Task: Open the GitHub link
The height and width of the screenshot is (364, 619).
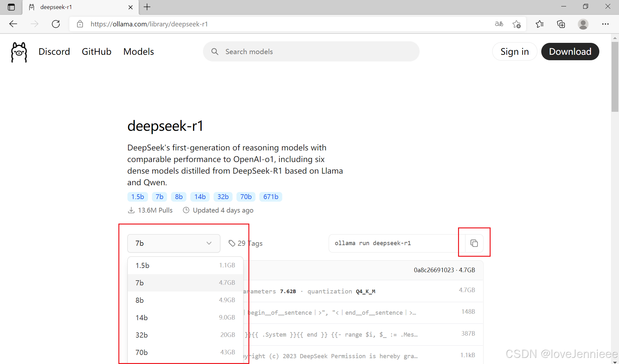Action: point(96,52)
